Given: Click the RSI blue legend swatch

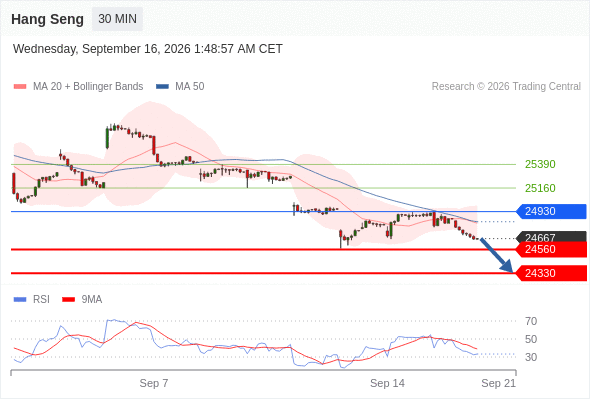Looking at the screenshot, I should pyautogui.click(x=20, y=300).
